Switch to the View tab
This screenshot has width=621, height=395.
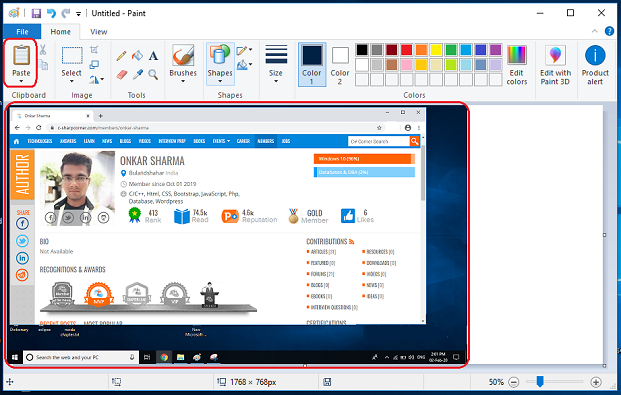[99, 32]
